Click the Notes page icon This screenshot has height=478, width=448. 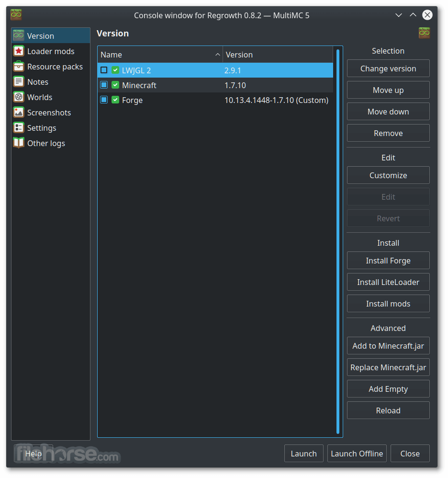pyautogui.click(x=19, y=82)
